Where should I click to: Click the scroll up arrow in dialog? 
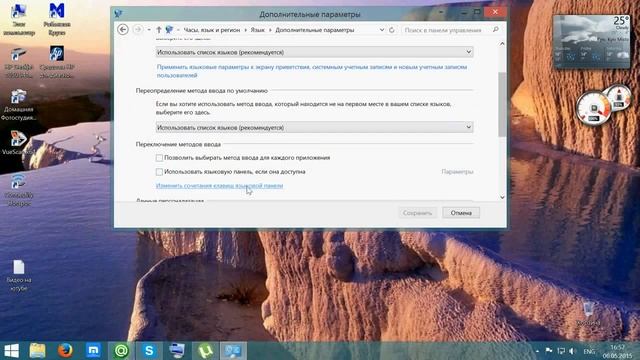[502, 44]
